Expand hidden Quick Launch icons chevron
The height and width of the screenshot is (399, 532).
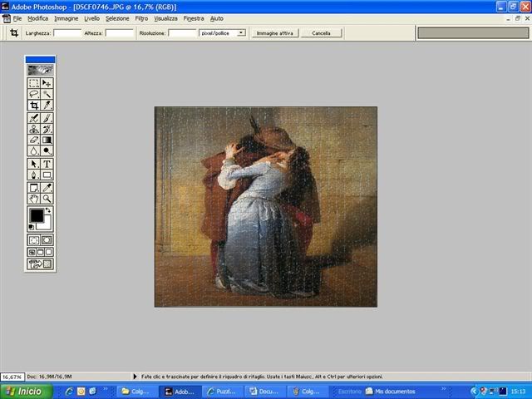(106, 389)
